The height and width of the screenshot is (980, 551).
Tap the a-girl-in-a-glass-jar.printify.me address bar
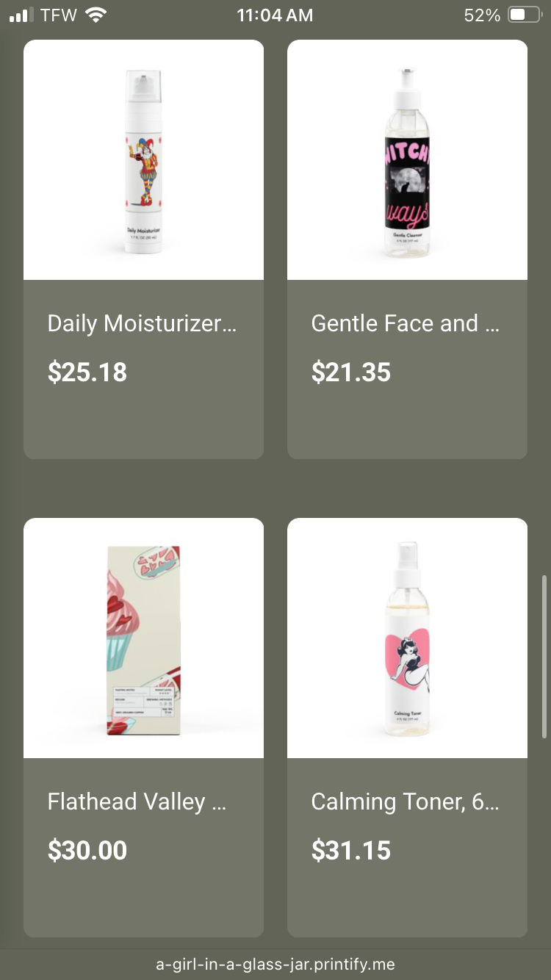(275, 965)
